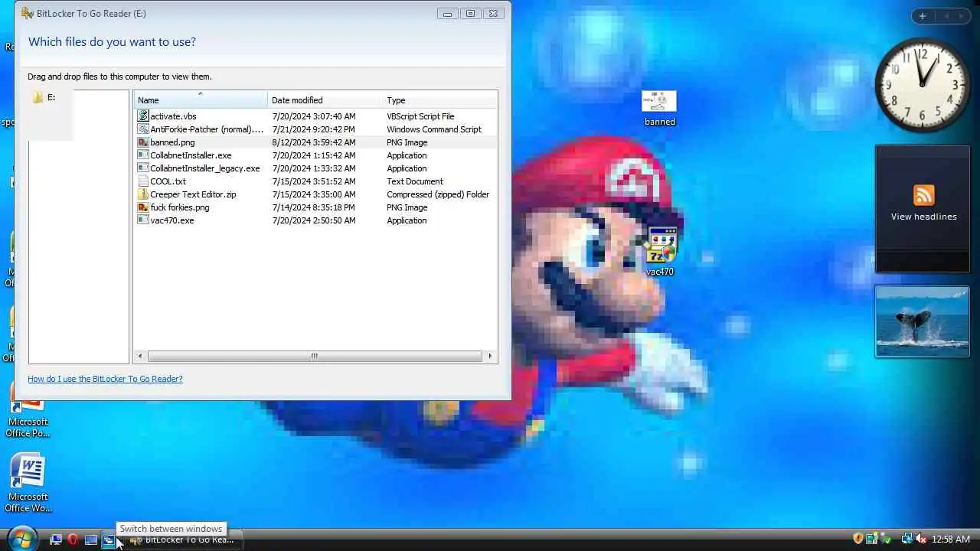Image resolution: width=980 pixels, height=551 pixels.
Task: Sort files by Type column header
Action: pyautogui.click(x=439, y=100)
